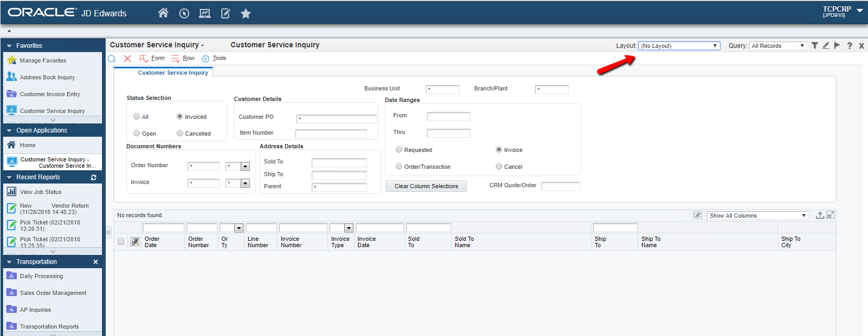This screenshot has height=336, width=868.
Task: Open Customer Service Inquiry favorite
Action: (52, 111)
